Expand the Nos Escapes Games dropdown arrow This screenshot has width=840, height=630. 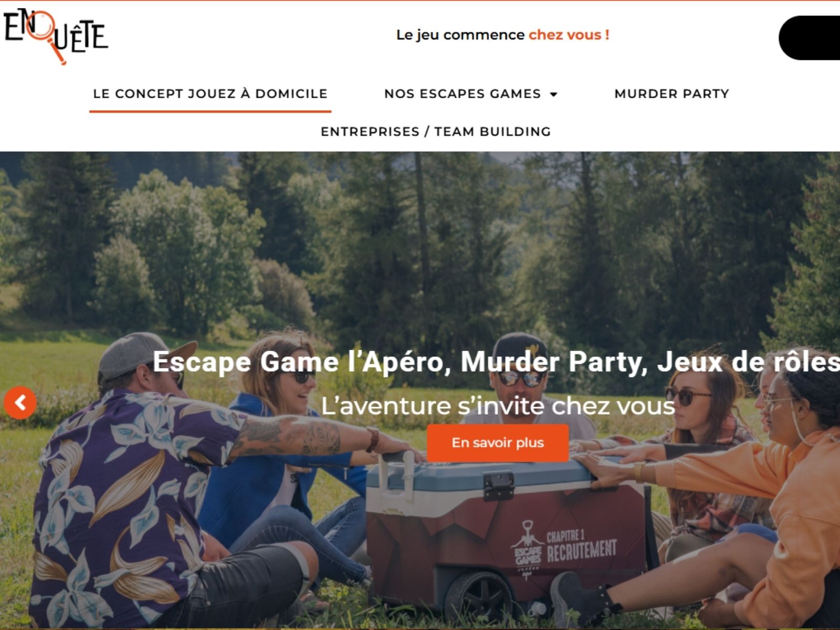tap(553, 94)
